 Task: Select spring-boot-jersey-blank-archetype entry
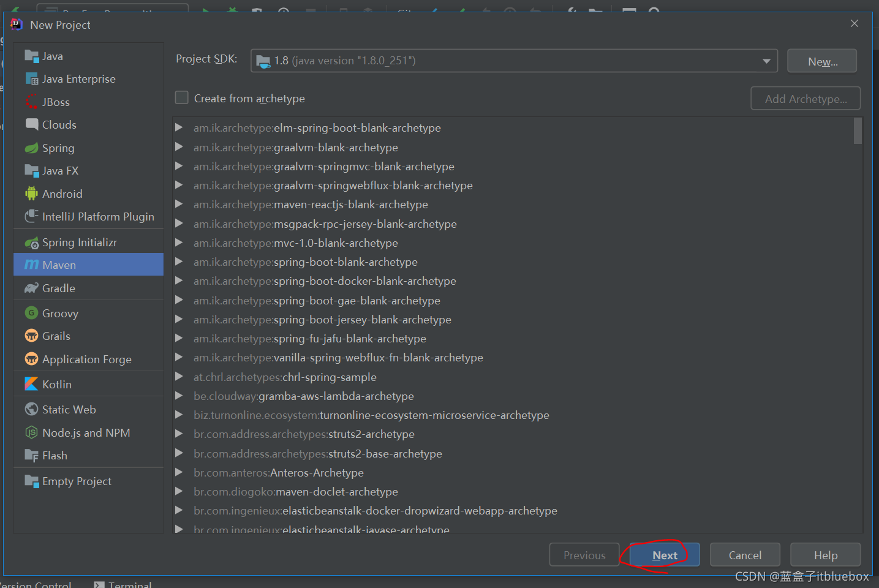[x=322, y=320]
